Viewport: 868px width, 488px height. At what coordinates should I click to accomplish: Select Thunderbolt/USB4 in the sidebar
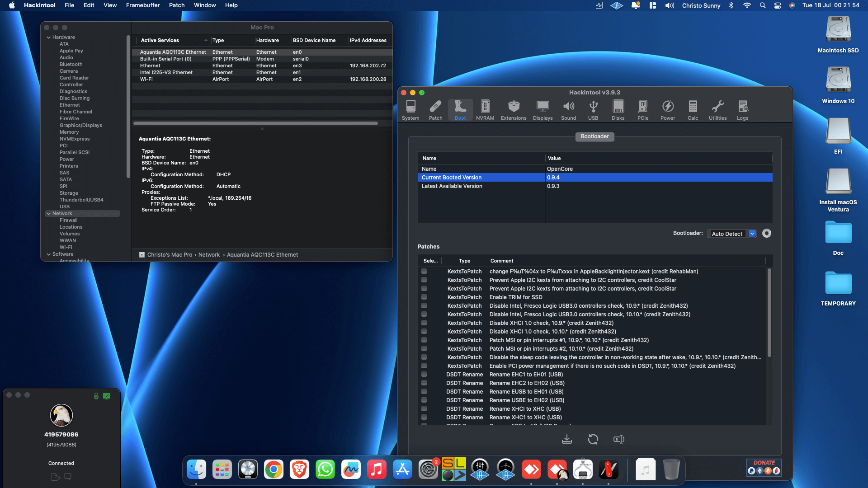point(81,200)
